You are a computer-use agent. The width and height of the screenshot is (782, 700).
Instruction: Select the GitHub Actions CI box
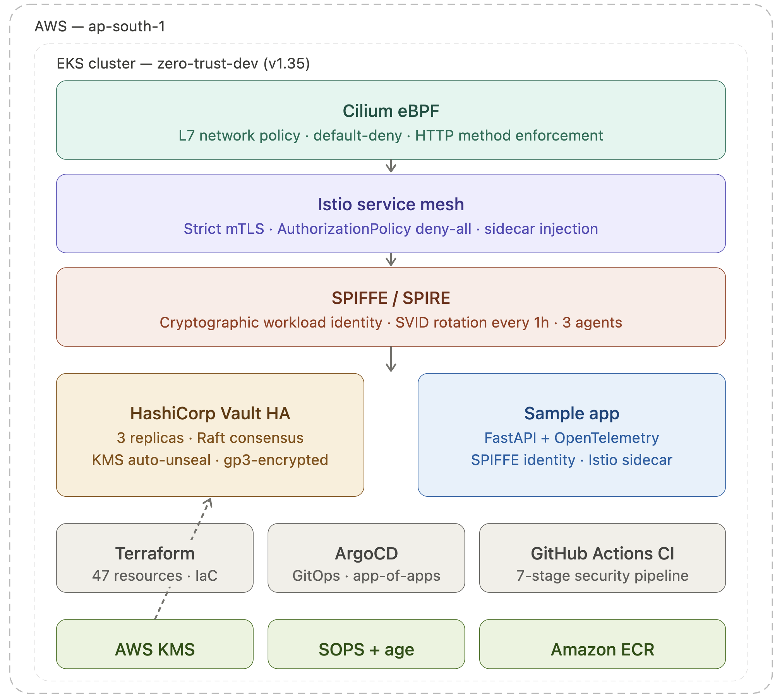pyautogui.click(x=602, y=558)
